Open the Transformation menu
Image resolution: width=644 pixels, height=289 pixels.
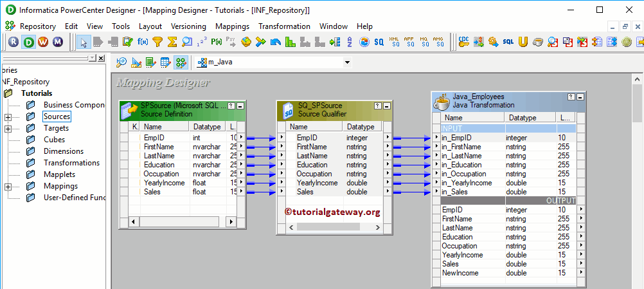[x=284, y=26]
